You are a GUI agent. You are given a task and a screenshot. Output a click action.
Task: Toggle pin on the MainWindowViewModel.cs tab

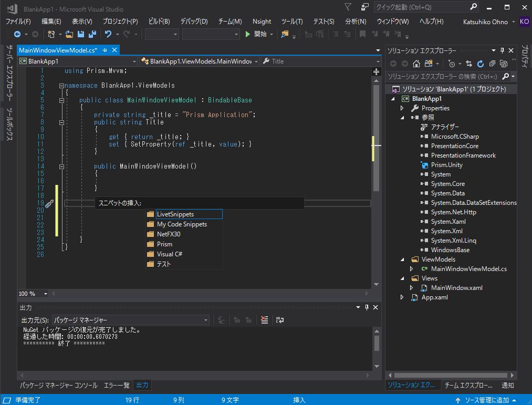click(x=105, y=50)
